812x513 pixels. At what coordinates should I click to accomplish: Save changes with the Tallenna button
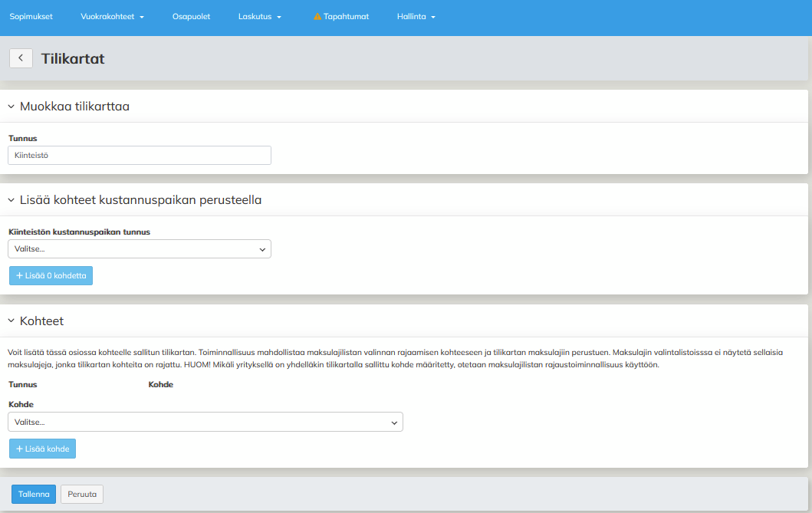[34, 495]
